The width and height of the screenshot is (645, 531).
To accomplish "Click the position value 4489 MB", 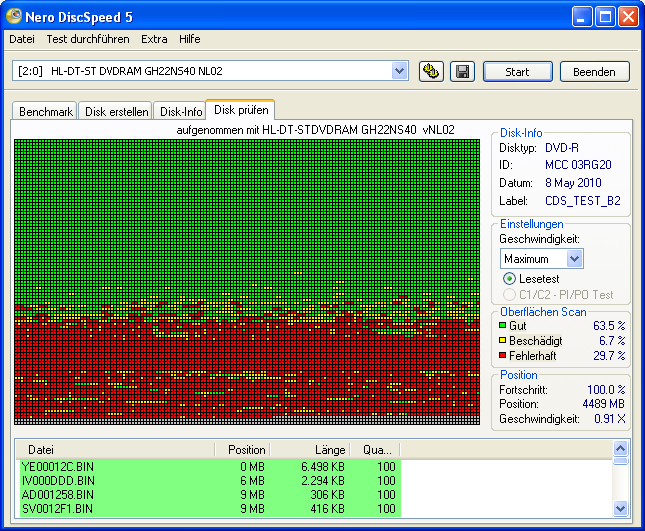I will [x=603, y=403].
